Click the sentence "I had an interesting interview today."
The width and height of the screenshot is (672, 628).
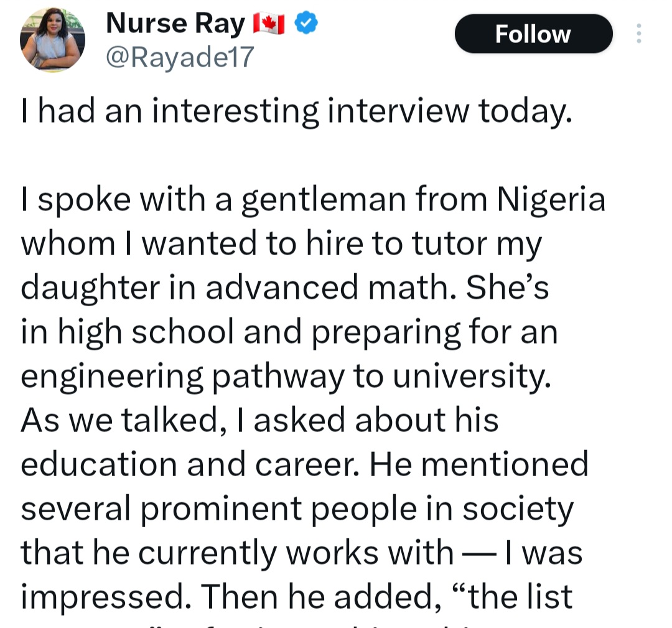(x=296, y=111)
